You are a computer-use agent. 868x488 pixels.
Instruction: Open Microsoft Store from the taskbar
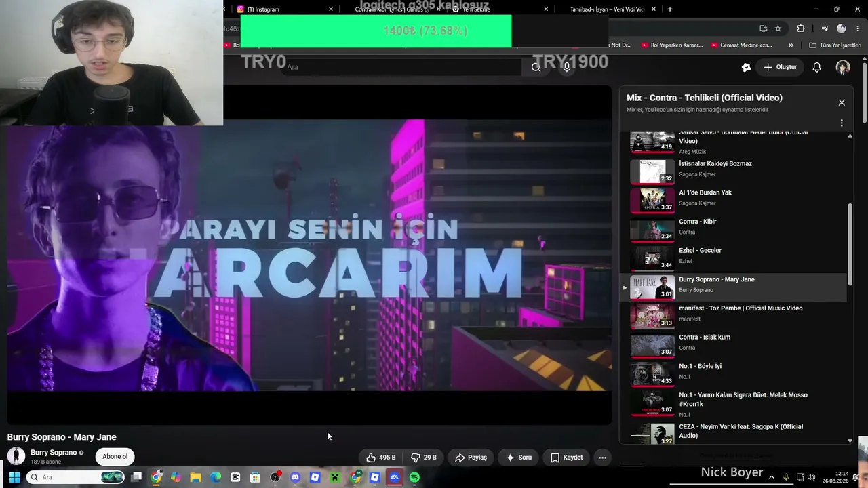point(255,477)
